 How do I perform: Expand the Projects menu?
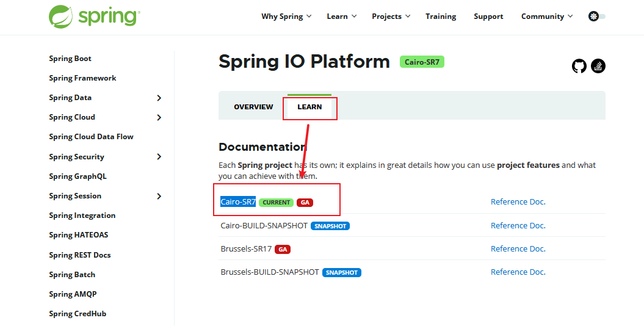(391, 16)
